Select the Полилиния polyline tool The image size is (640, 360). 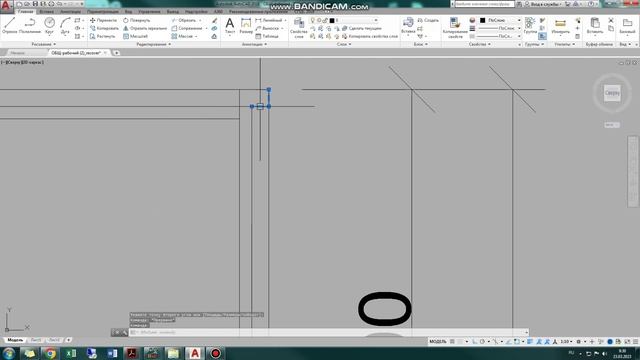30,25
